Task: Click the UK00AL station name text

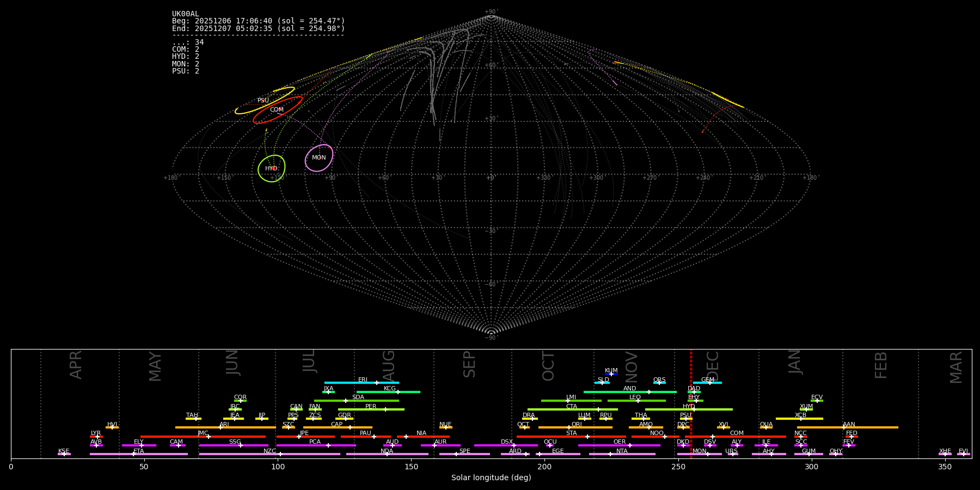Action: coord(186,14)
